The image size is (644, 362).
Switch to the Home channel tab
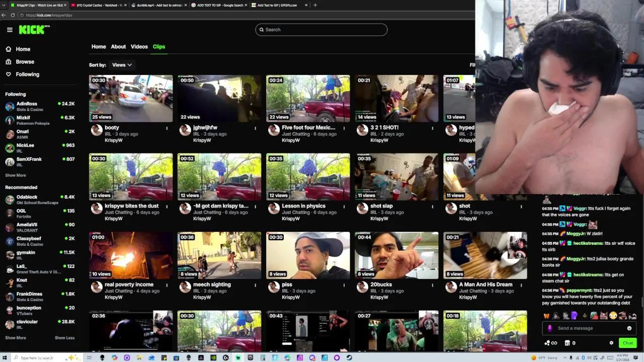99,47
